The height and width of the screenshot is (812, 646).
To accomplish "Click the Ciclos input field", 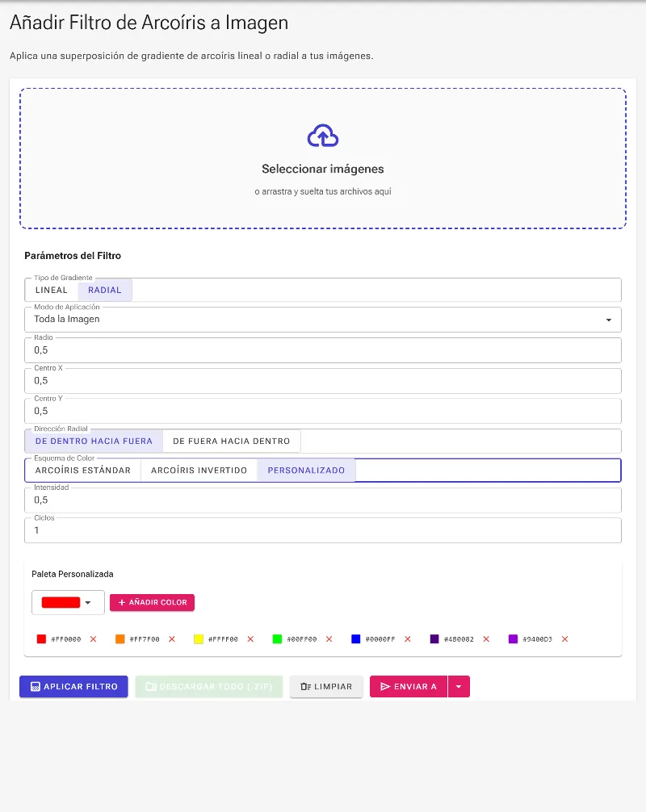I will click(x=323, y=530).
